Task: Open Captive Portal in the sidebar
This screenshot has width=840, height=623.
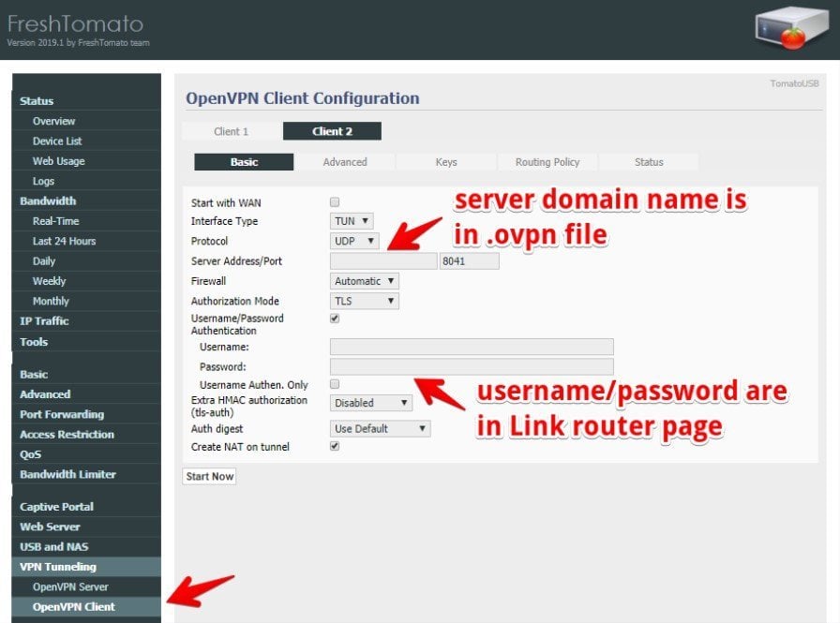Action: [86, 506]
